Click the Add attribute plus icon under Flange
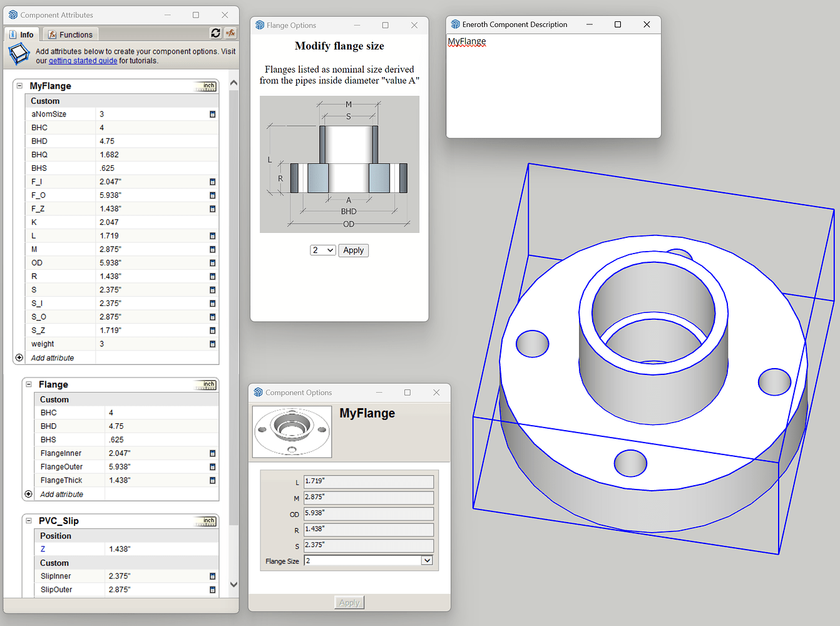 tap(28, 494)
